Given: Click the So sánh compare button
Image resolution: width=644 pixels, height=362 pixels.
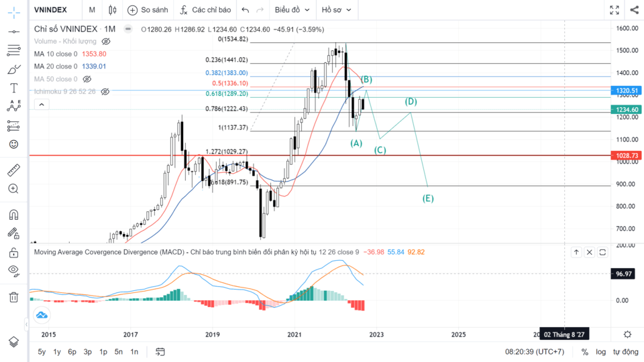Looking at the screenshot, I should (148, 10).
